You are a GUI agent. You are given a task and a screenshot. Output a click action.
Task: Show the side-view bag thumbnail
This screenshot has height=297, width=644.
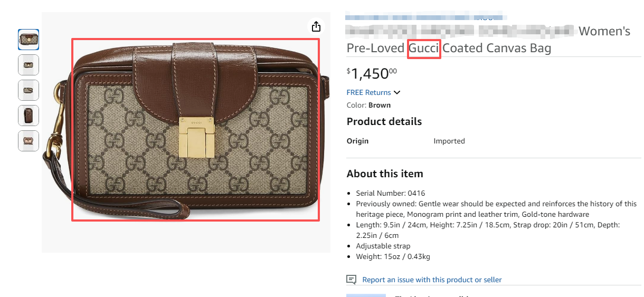tap(29, 116)
